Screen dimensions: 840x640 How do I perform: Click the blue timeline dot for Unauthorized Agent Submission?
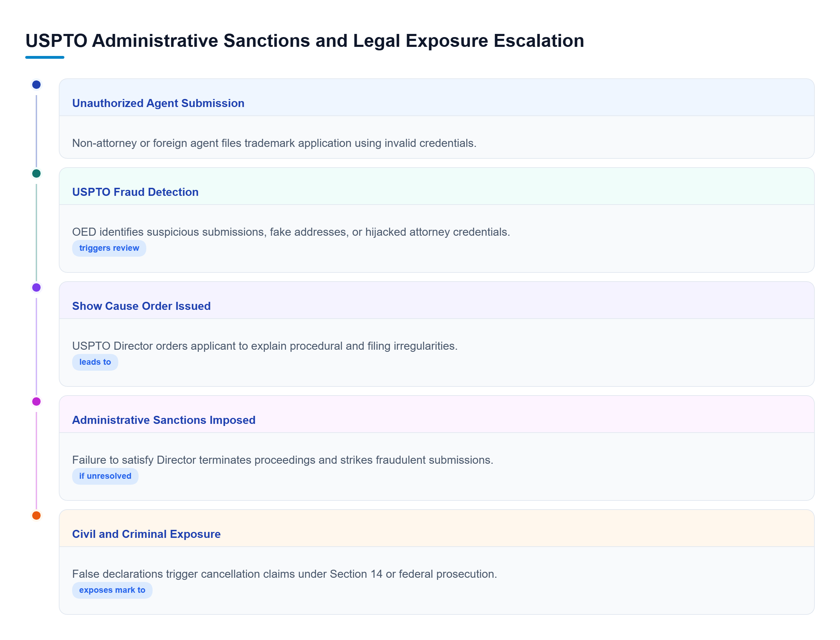(36, 85)
